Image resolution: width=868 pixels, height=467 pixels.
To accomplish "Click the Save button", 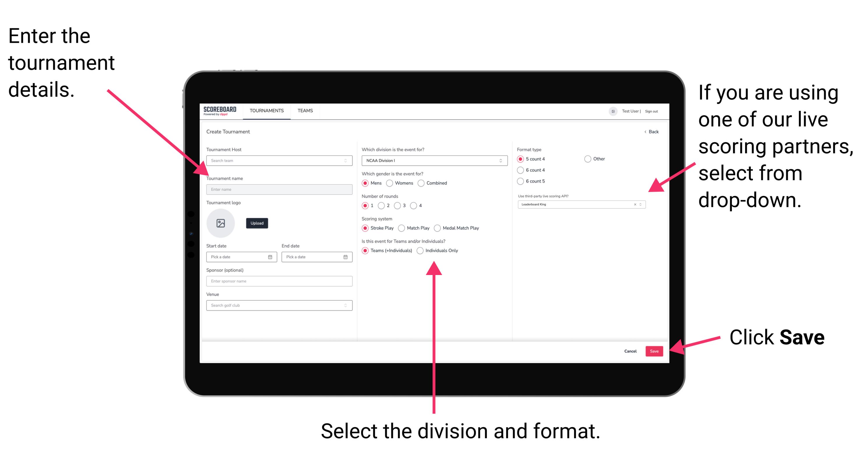I will tap(655, 351).
